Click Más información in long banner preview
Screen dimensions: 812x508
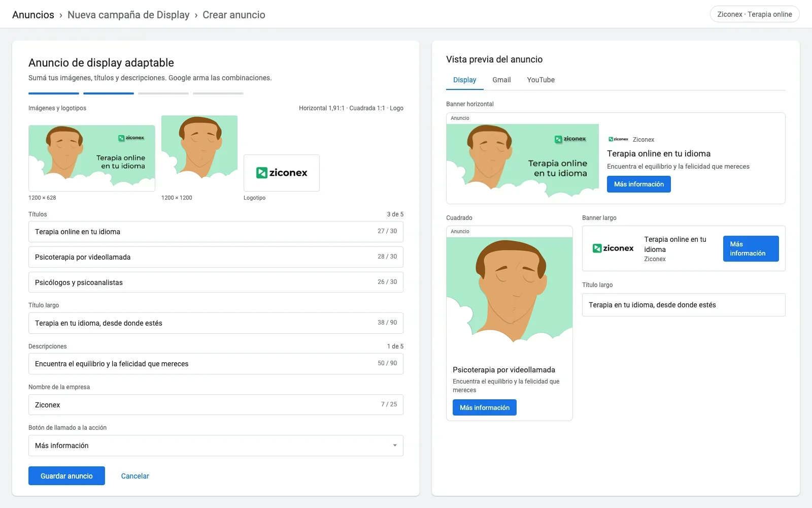(x=751, y=248)
